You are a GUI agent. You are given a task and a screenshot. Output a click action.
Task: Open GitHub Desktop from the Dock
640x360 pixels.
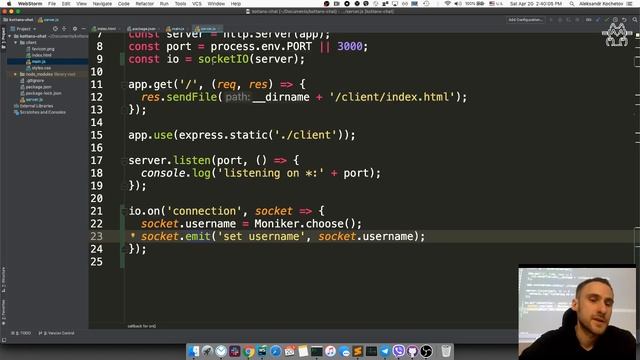[x=412, y=351]
